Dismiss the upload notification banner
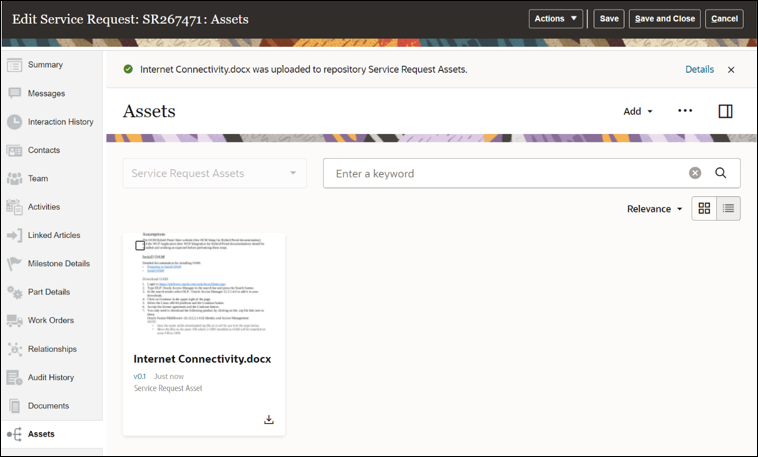Screen dimensions: 758x457 [x=731, y=70]
